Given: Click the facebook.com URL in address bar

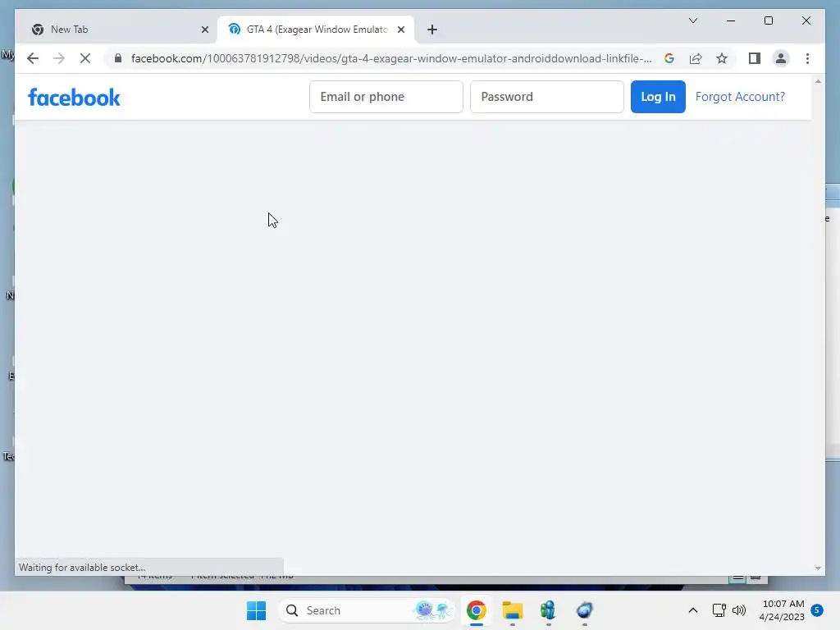Looking at the screenshot, I should [x=391, y=58].
